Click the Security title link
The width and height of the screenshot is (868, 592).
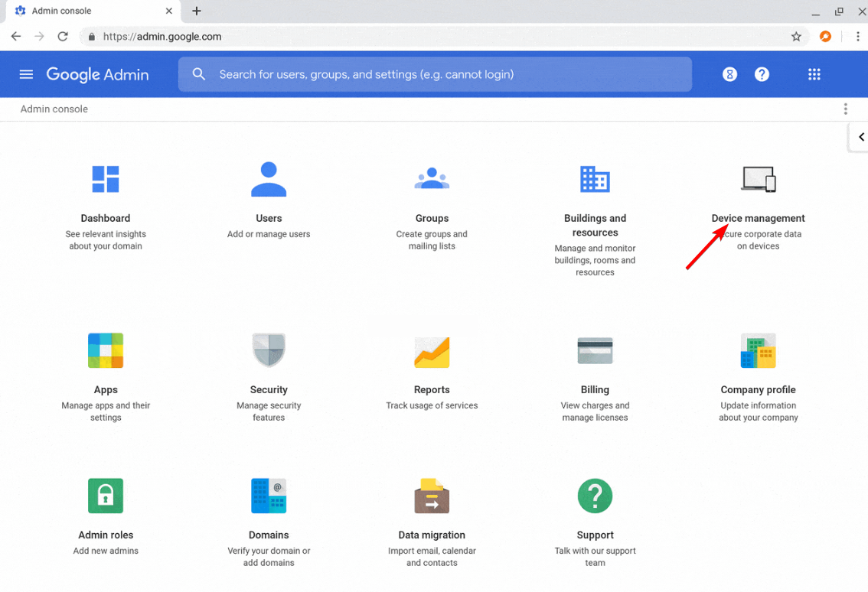tap(269, 389)
